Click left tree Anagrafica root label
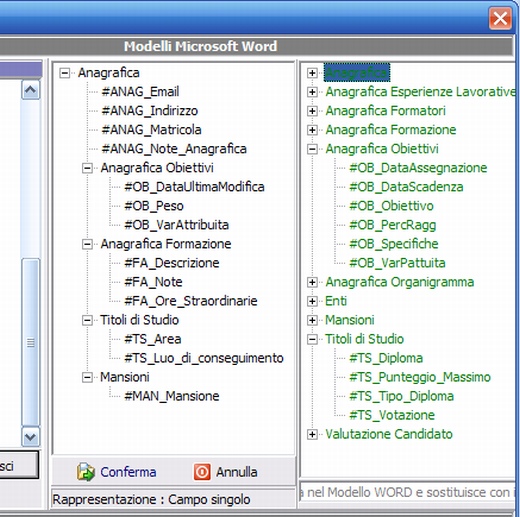This screenshot has width=520, height=517. point(109,73)
